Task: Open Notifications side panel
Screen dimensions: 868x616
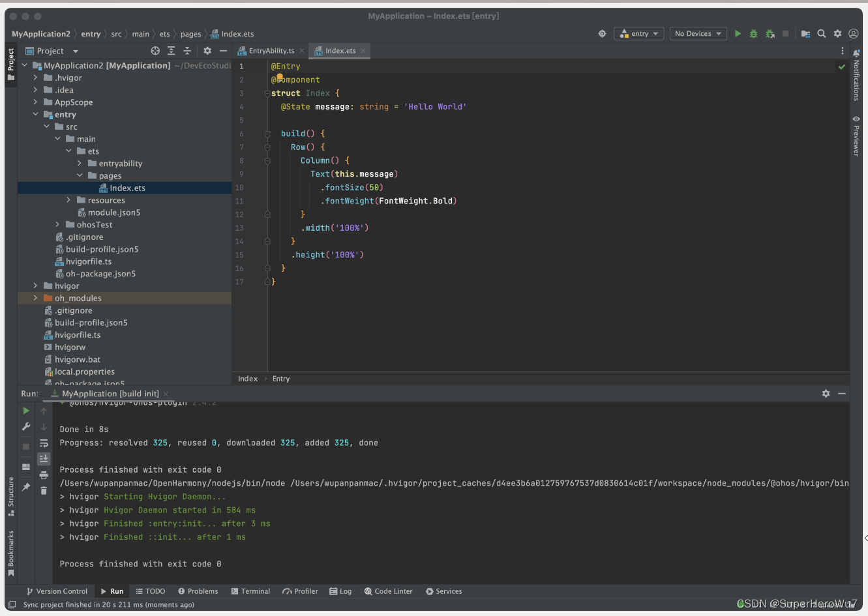Action: [856, 76]
